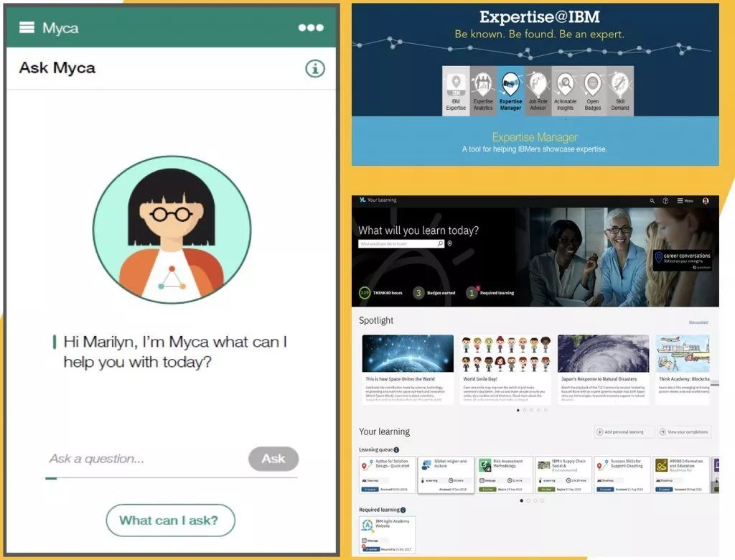Screen dimensions: 735x560
Task: Select the Expertise Manager icon
Action: pyautogui.click(x=510, y=91)
